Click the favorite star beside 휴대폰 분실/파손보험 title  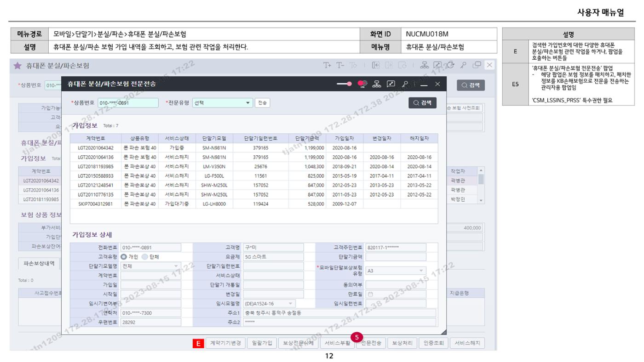(17, 66)
